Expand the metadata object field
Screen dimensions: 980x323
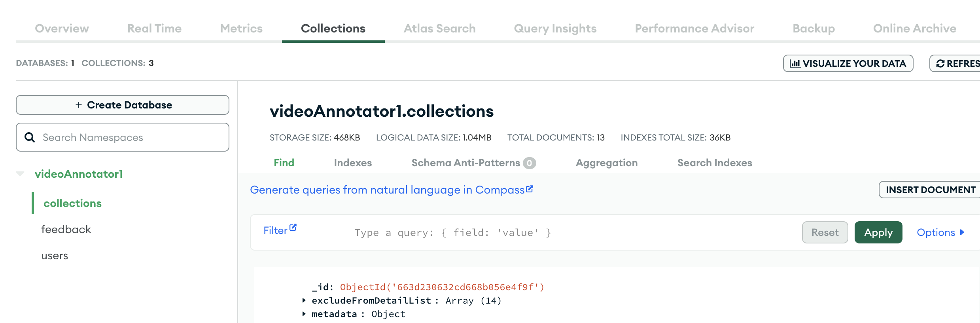pyautogui.click(x=304, y=314)
